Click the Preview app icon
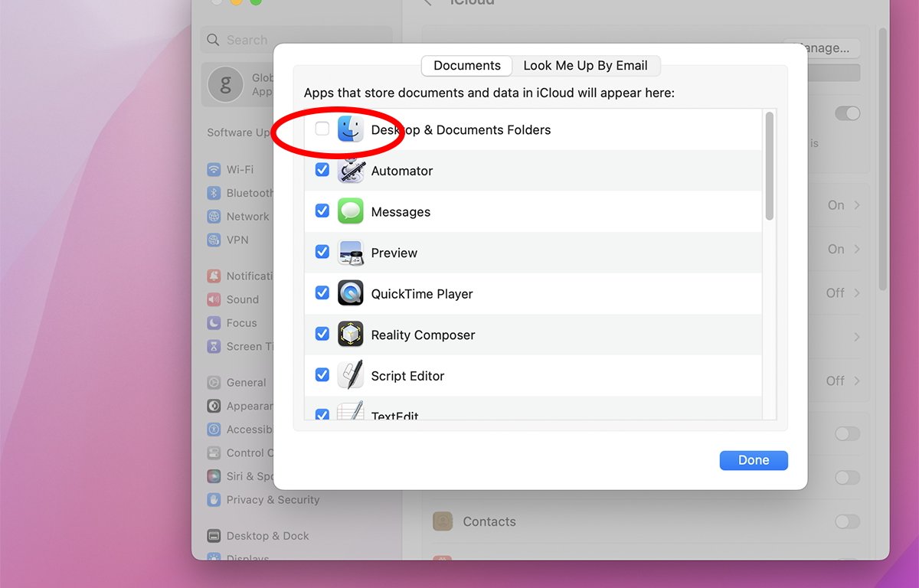This screenshot has width=919, height=588. click(x=351, y=253)
